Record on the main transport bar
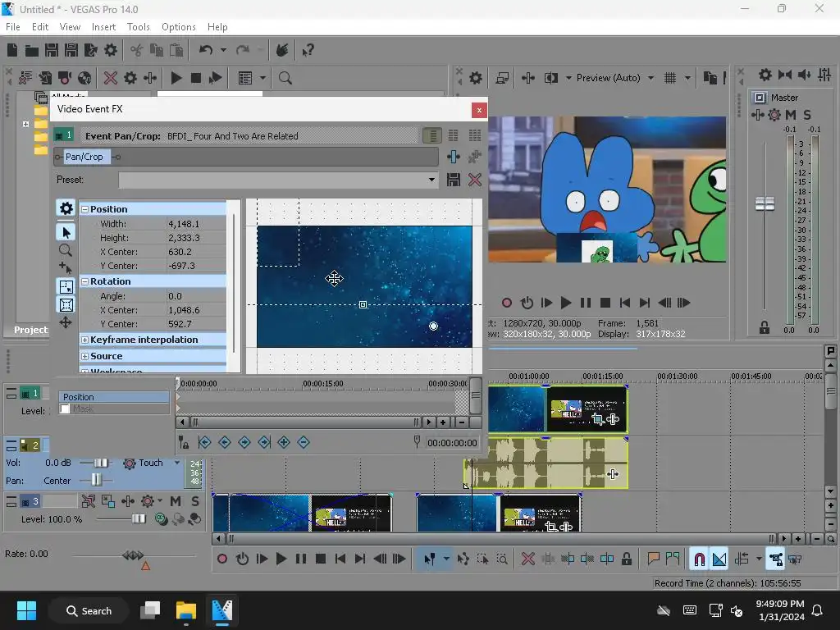 221,559
